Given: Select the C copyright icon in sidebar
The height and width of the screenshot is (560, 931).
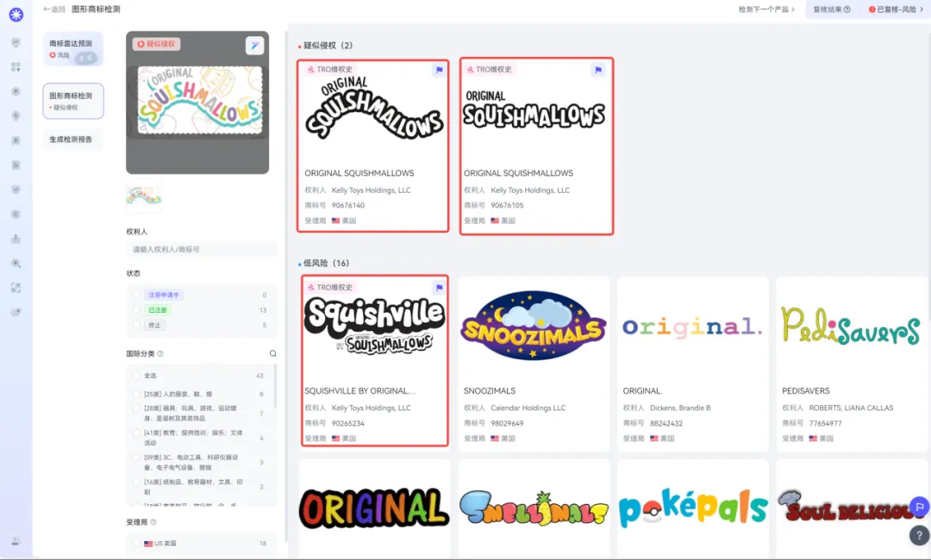Looking at the screenshot, I should coord(16,215).
